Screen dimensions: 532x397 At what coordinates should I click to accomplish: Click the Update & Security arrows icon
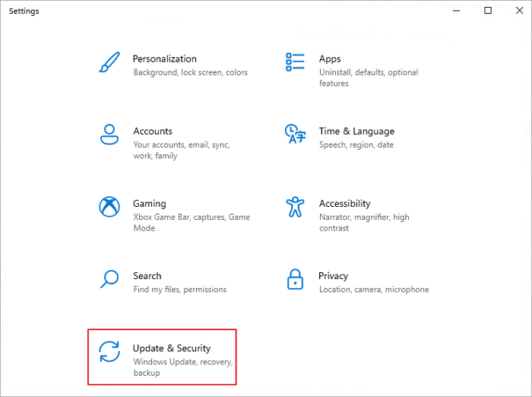109,352
